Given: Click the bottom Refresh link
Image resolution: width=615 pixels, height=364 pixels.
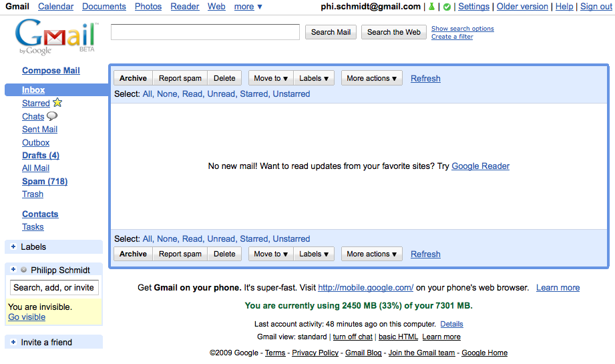Looking at the screenshot, I should click(425, 254).
